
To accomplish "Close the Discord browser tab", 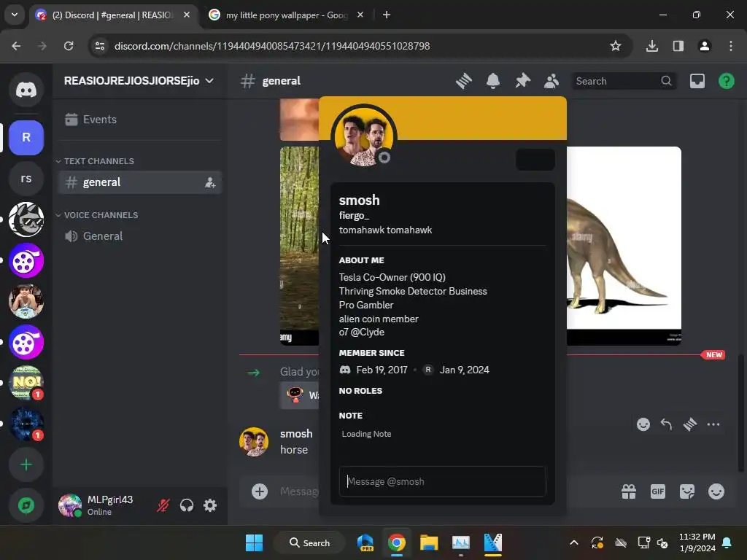I will tap(187, 15).
